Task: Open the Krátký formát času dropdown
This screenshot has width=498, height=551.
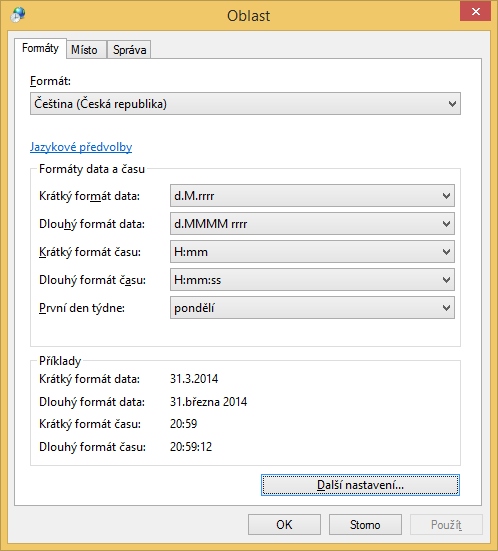Action: 312,252
